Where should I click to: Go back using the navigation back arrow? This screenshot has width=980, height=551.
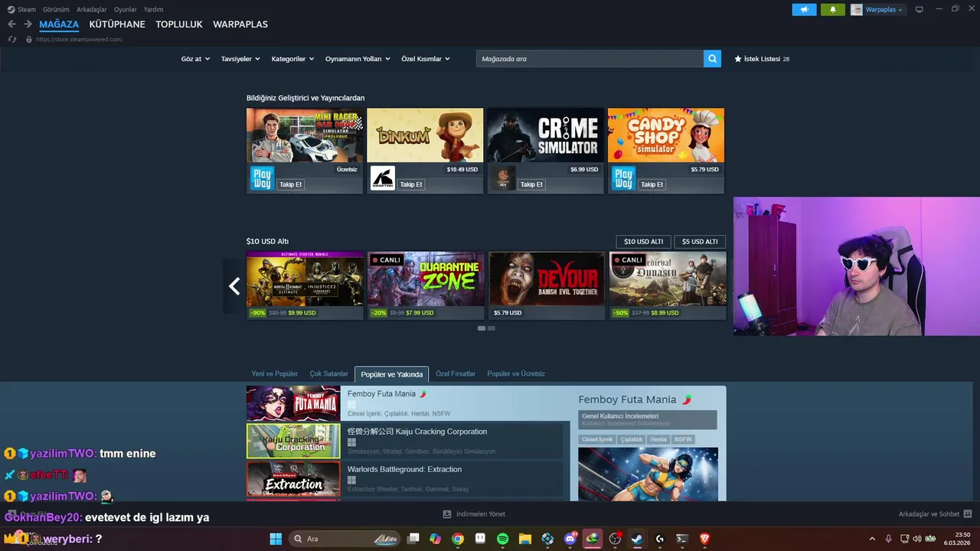(x=11, y=24)
